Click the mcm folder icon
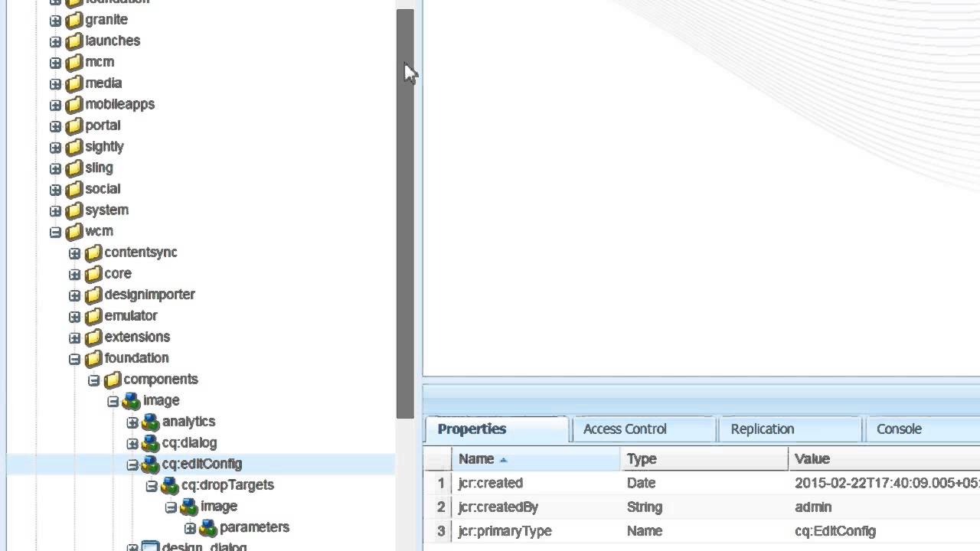Image resolution: width=980 pixels, height=551 pixels. coord(74,62)
